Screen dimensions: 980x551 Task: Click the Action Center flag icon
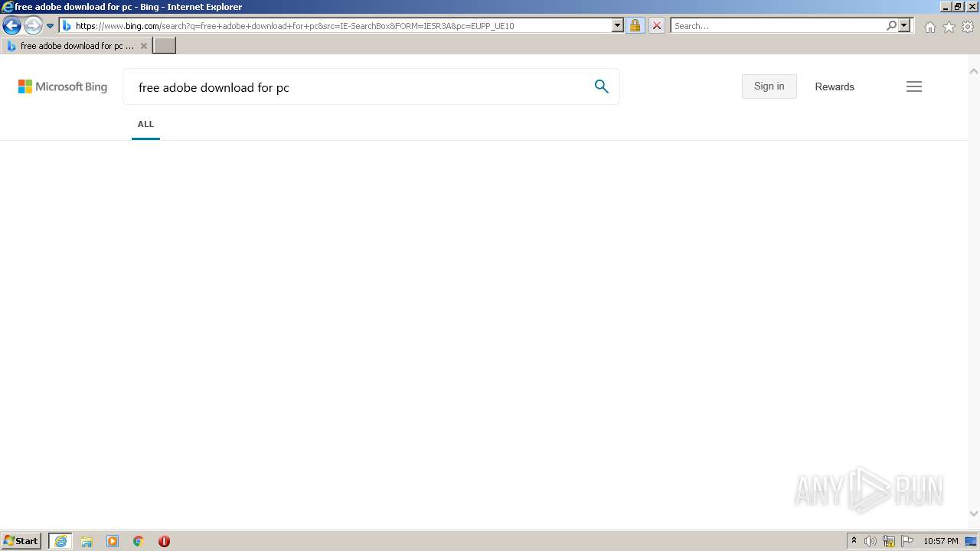click(x=907, y=541)
